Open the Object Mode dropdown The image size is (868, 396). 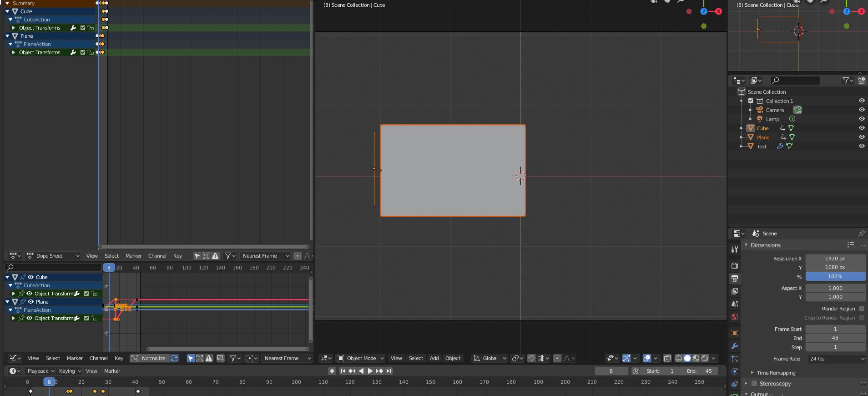coord(361,358)
